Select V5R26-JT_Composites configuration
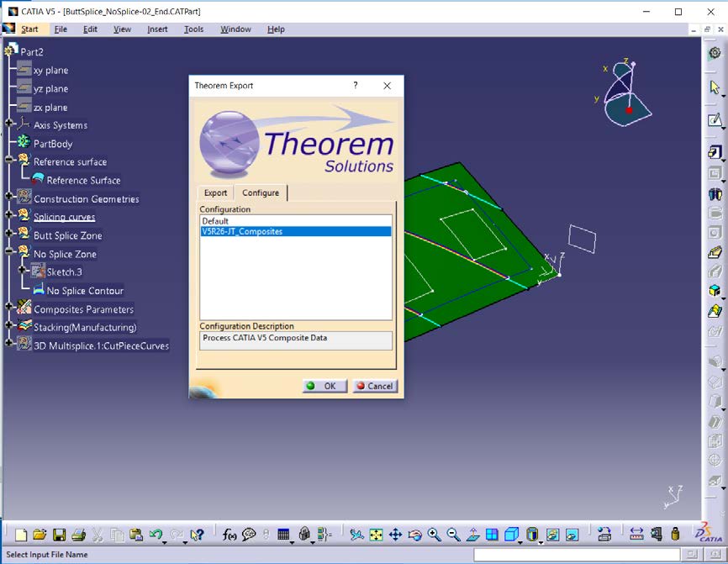The width and height of the screenshot is (728, 564). pos(296,231)
